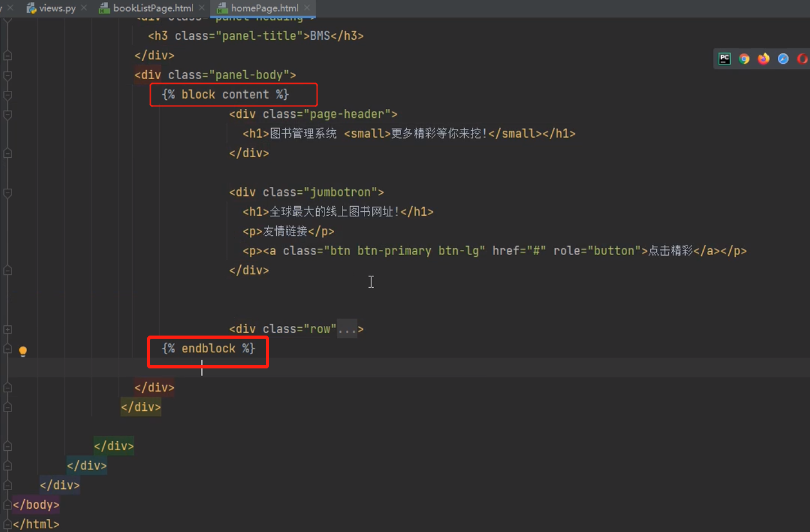Screen dimensions: 810x532
Task: Click the </div> directly above </body>
Action: pyautogui.click(x=60, y=485)
